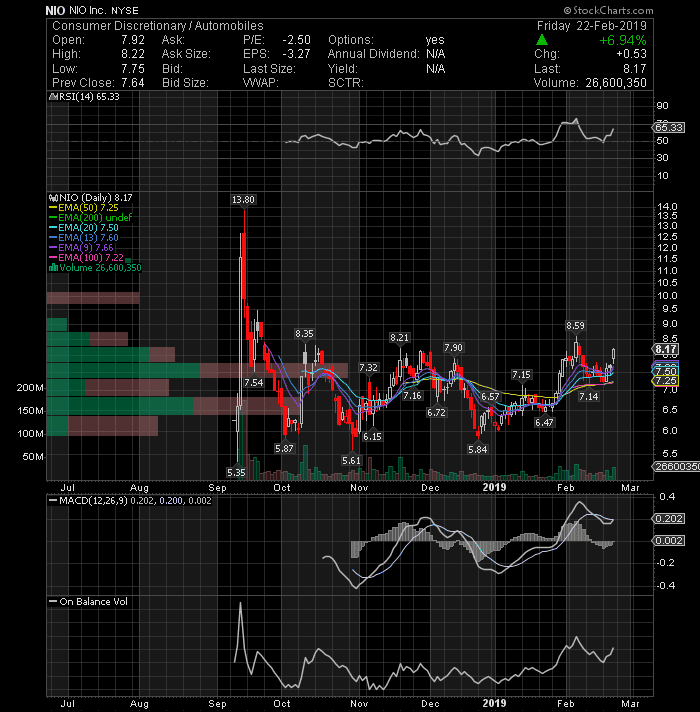The width and height of the screenshot is (700, 712).
Task: Click the High 8.22 value
Action: pos(133,54)
